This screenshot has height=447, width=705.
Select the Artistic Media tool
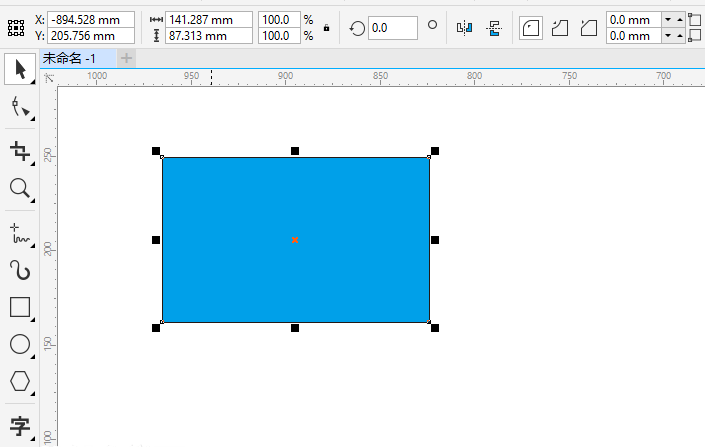pyautogui.click(x=20, y=270)
